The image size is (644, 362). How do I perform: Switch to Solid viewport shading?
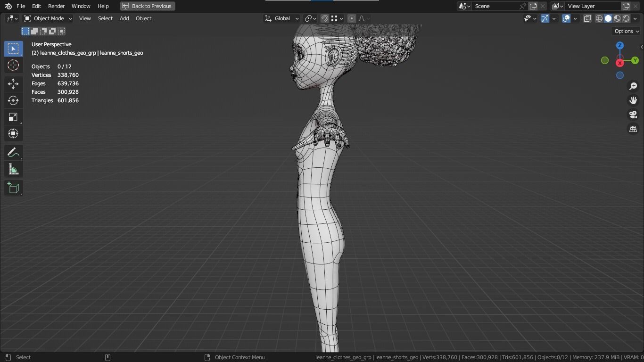[x=608, y=18]
